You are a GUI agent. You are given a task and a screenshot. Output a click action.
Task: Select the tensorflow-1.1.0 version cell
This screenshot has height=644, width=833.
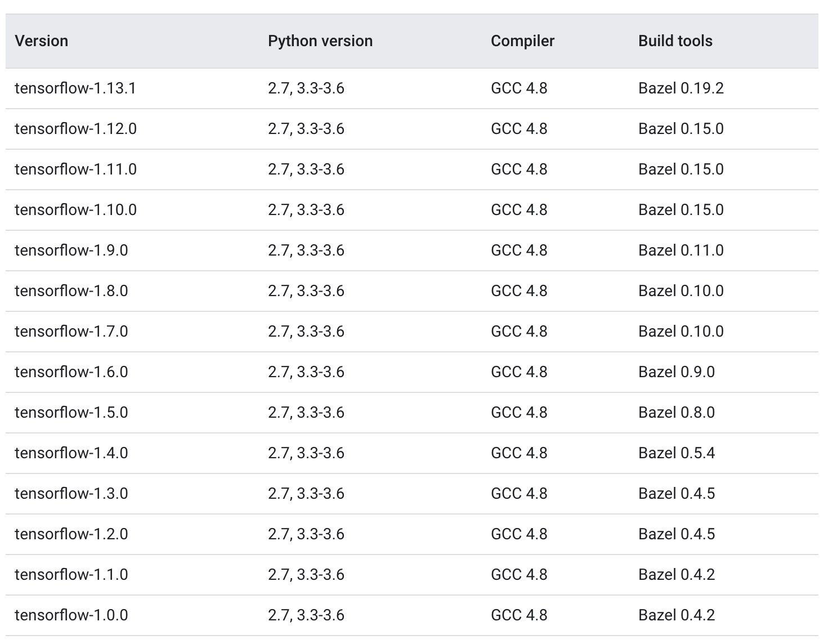tap(71, 575)
